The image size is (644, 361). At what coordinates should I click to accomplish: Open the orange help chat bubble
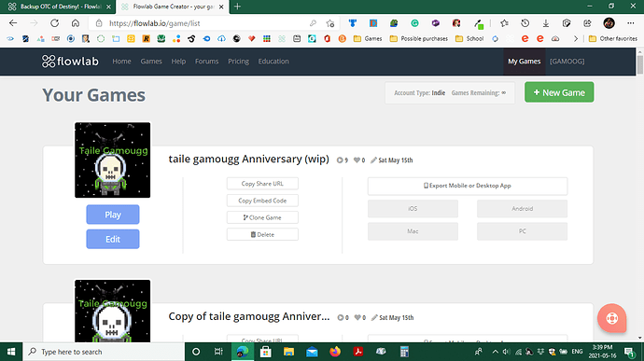(x=611, y=318)
